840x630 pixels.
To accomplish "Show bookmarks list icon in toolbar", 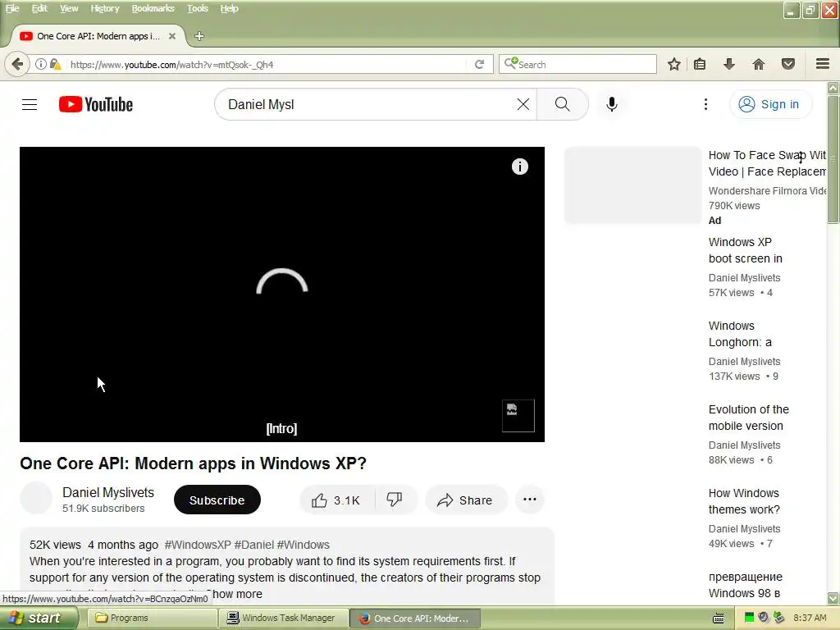I will click(700, 64).
